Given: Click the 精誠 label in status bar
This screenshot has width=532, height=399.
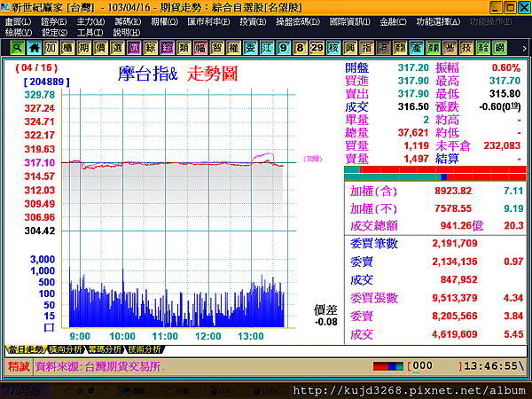Looking at the screenshot, I should [x=19, y=366].
